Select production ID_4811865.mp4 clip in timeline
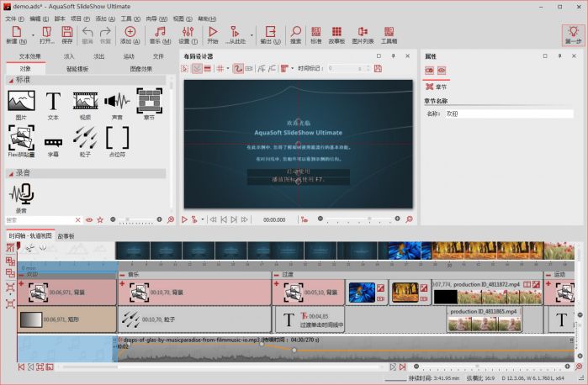 (484, 319)
